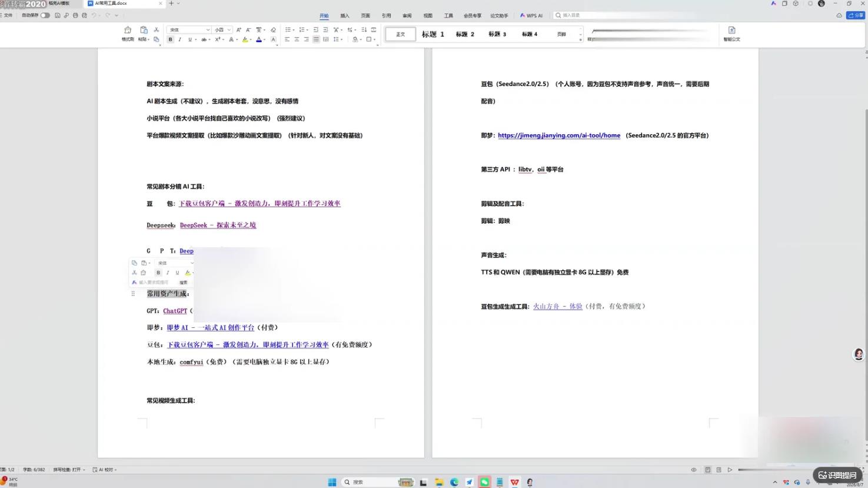Screen dimensions: 868x488
Task: Open the DeepSeek - 探索未至之境 link
Action: tap(218, 225)
